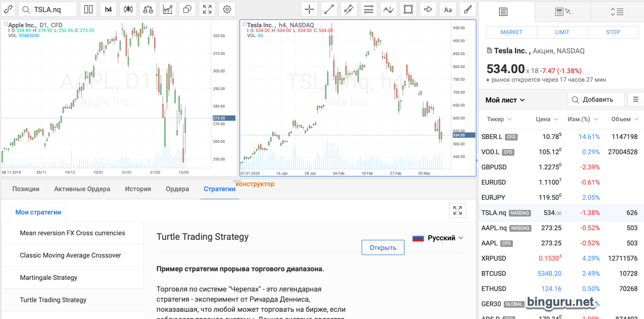The width and height of the screenshot is (644, 319).
Task: Expand the Русский language dropdown
Action: (x=438, y=238)
